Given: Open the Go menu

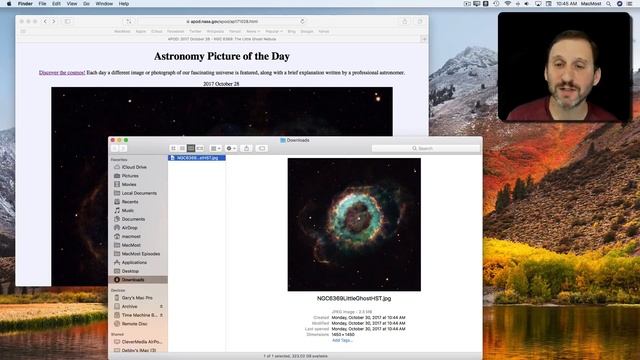Looking at the screenshot, I should 86,4.
